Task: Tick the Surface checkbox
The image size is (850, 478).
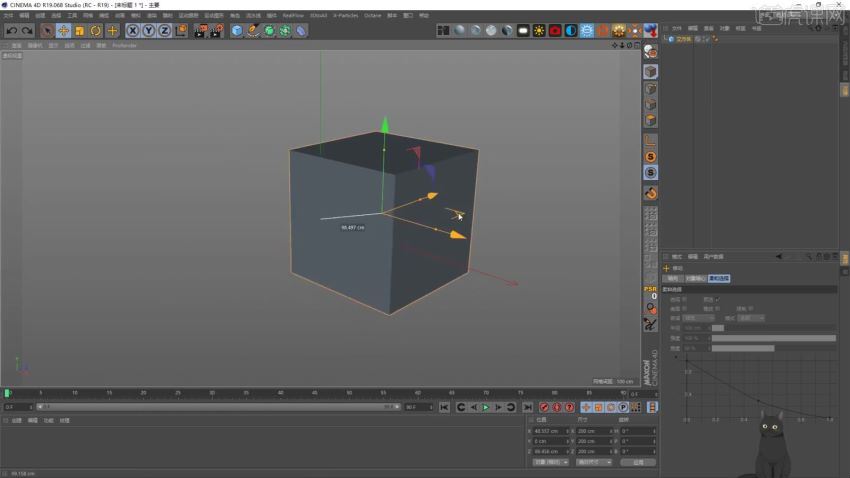Action: [685, 308]
